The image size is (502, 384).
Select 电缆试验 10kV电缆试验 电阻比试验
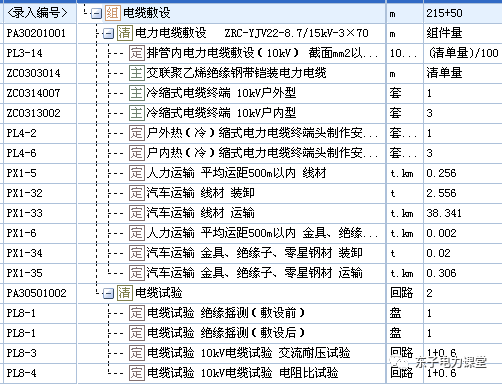point(243,373)
